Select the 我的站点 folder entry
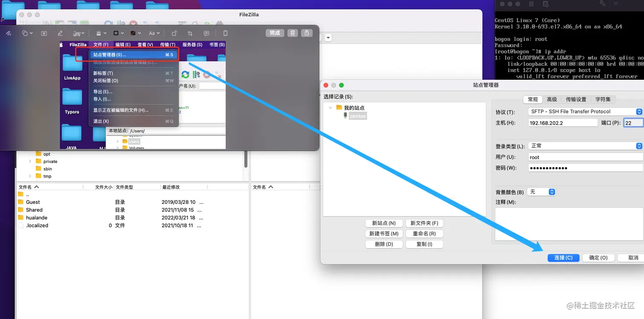 (354, 108)
